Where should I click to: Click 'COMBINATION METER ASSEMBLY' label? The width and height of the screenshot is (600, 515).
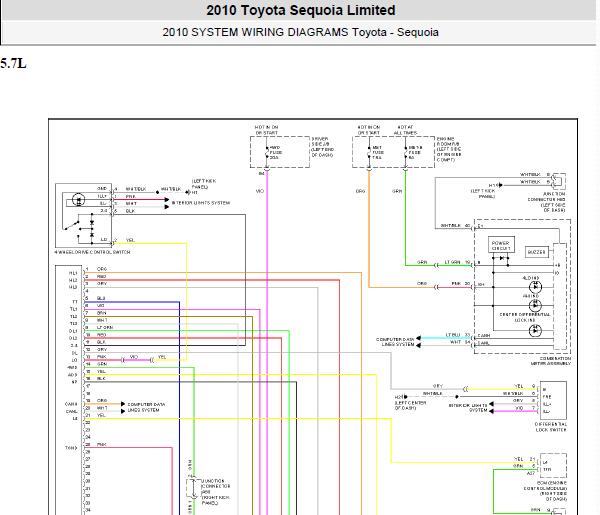click(x=551, y=361)
